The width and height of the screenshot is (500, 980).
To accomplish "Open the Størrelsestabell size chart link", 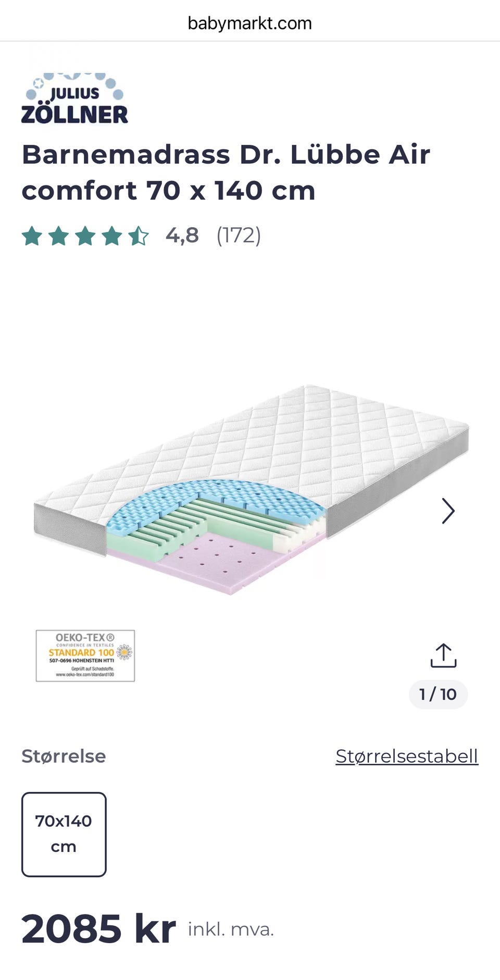I will pos(406,756).
